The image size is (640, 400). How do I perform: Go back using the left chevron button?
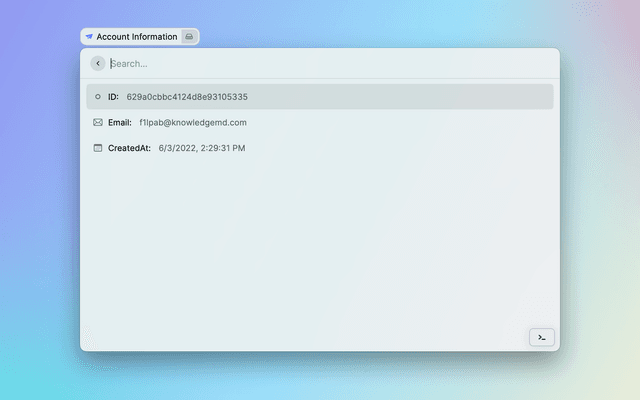point(97,63)
